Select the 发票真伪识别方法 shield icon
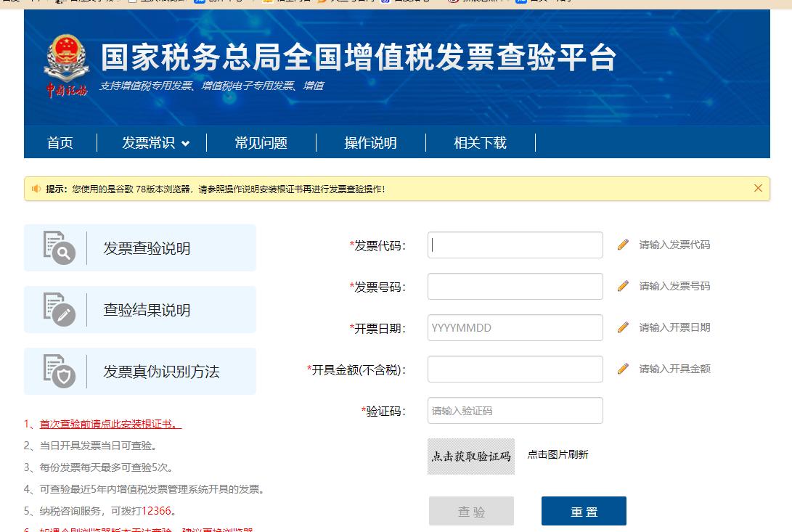 pos(58,370)
